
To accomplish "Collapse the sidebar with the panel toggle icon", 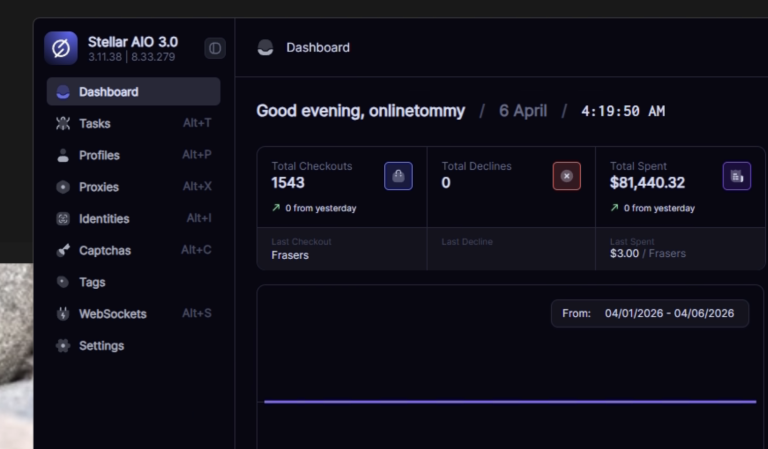I will point(215,48).
